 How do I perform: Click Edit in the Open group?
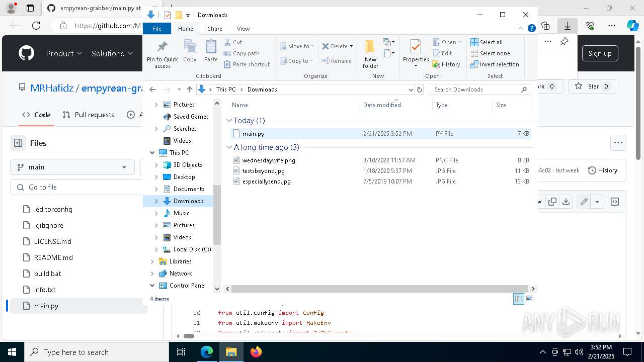click(443, 53)
